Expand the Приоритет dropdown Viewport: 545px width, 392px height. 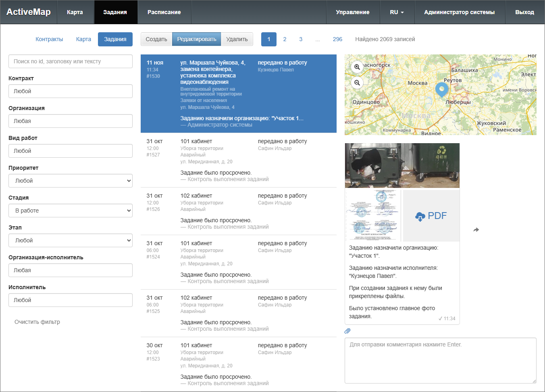pyautogui.click(x=71, y=181)
